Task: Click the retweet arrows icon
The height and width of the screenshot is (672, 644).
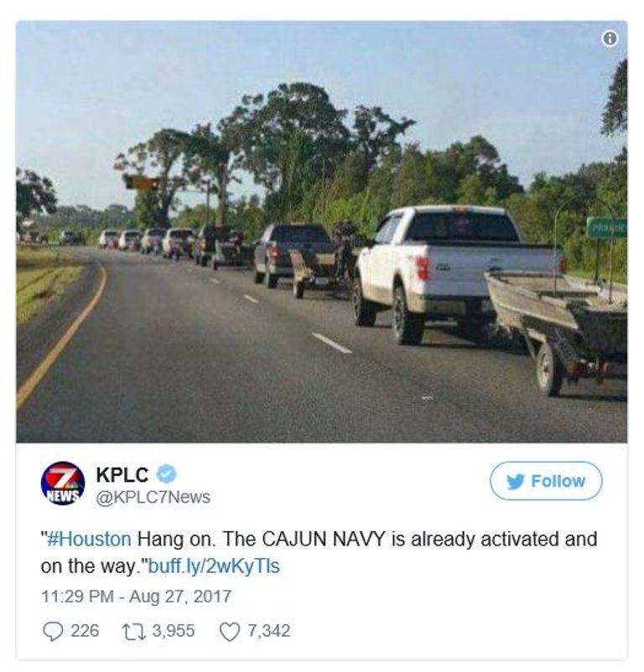Action: point(134,631)
